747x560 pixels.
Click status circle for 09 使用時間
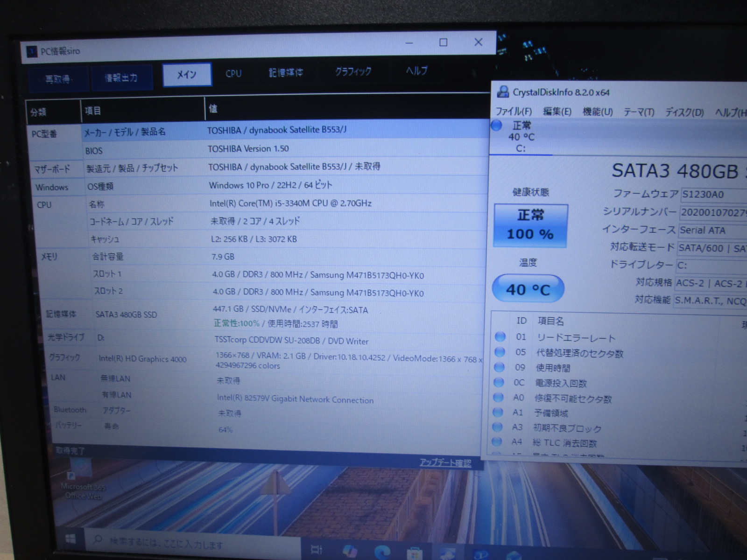(x=500, y=367)
